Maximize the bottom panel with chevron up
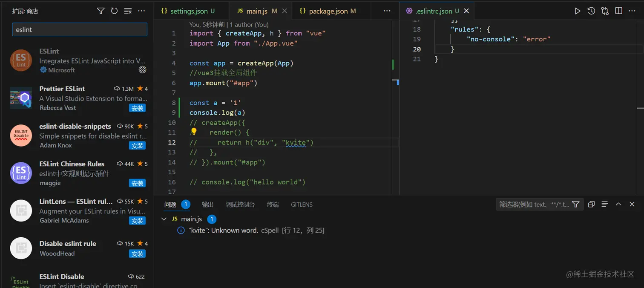Image resolution: width=644 pixels, height=288 pixels. tap(618, 204)
